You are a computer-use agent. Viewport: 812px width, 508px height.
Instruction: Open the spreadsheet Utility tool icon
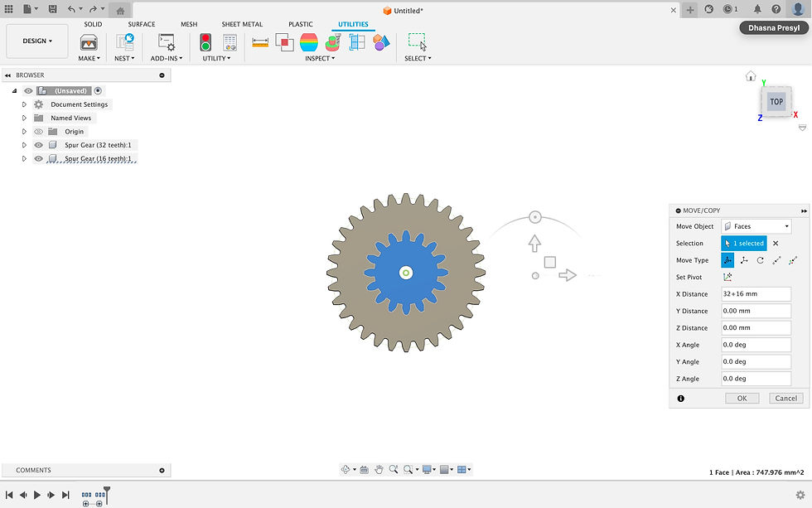230,42
